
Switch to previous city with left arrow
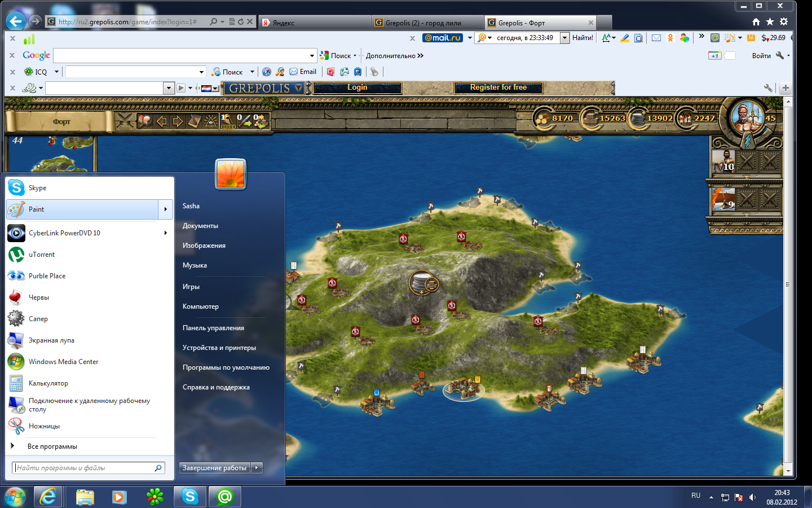[x=161, y=121]
